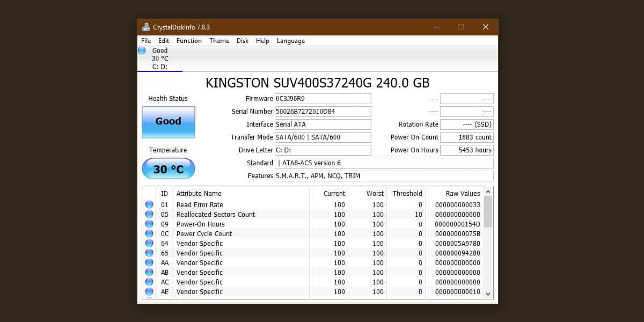Open the Language menu
Screen dimensions: 644x322
tap(291, 41)
